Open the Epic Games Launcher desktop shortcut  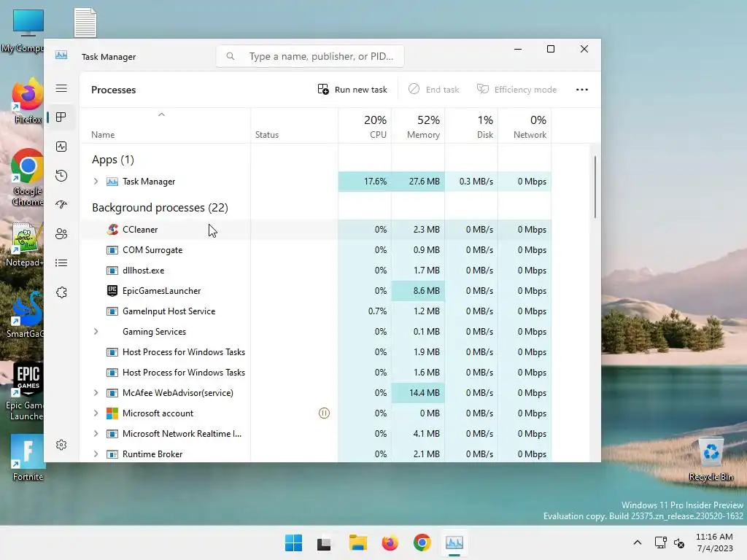point(26,392)
